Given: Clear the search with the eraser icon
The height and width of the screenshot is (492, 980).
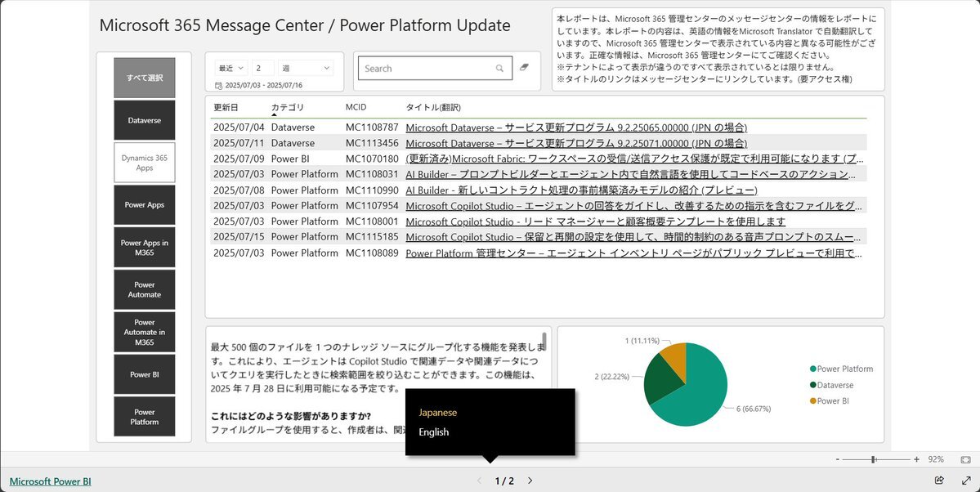Looking at the screenshot, I should [524, 67].
